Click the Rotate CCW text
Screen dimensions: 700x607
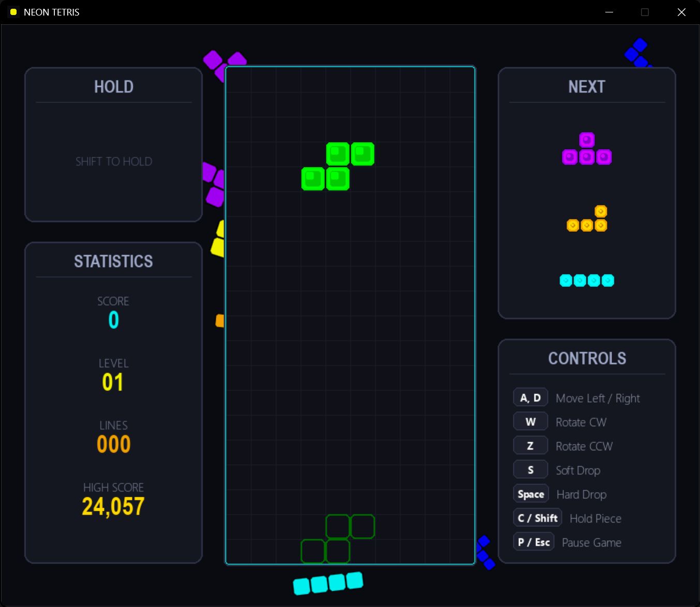[584, 446]
